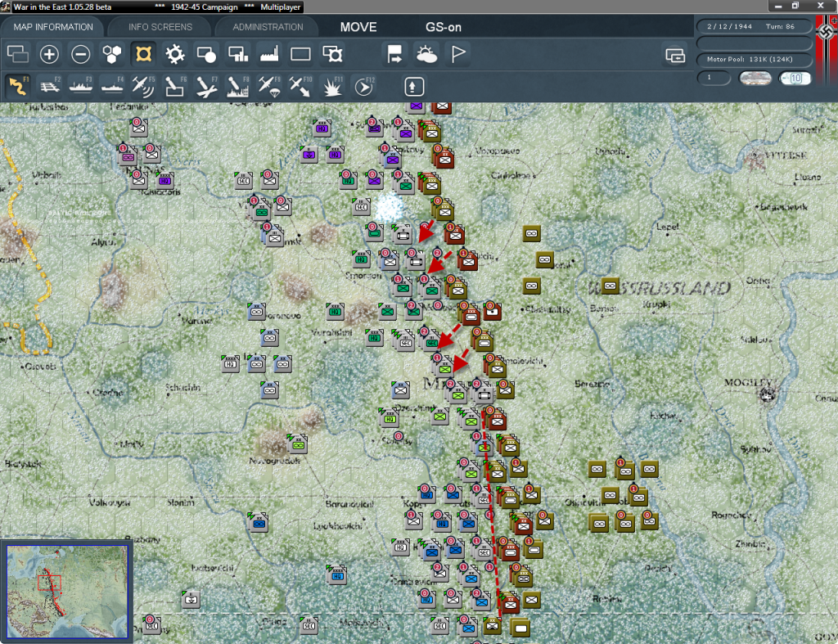This screenshot has height=644, width=838.
Task: Toggle the highlighted yellow square-hex icon
Action: pos(143,54)
